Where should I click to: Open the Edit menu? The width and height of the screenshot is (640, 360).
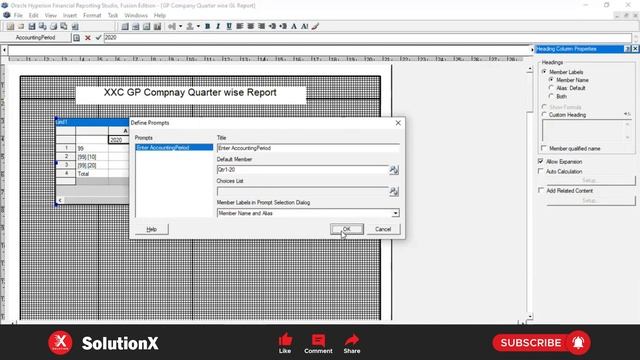click(33, 16)
